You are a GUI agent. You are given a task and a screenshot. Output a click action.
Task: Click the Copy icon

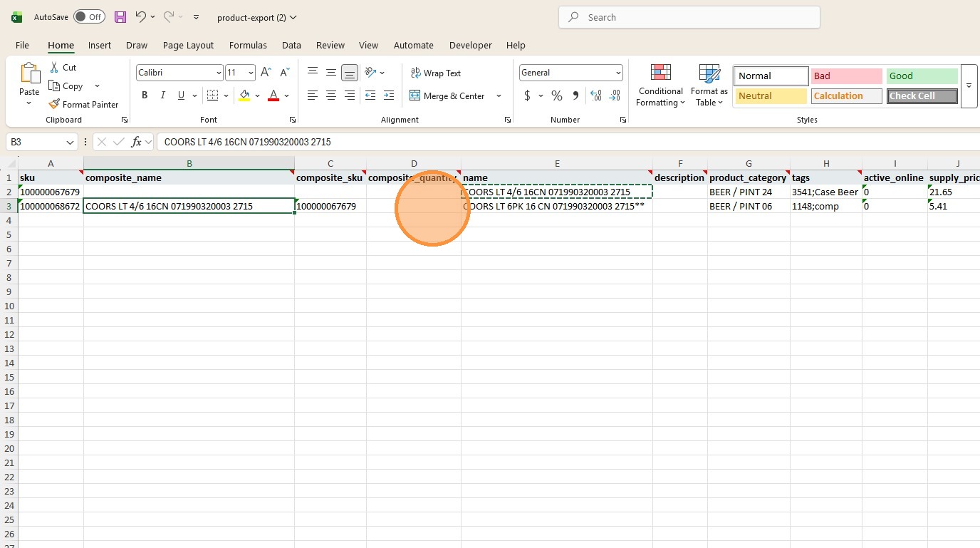[54, 86]
